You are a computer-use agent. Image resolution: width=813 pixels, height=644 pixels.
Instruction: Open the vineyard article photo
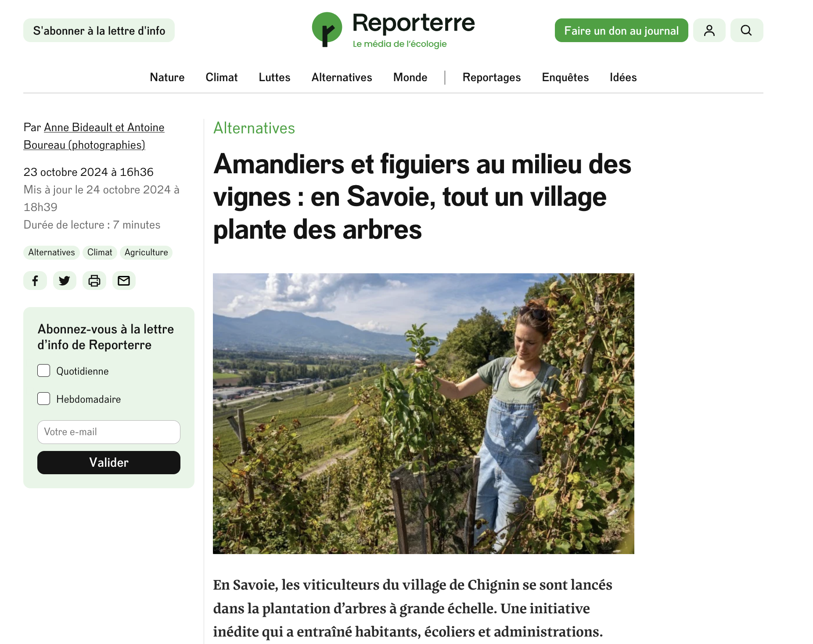coord(424,413)
